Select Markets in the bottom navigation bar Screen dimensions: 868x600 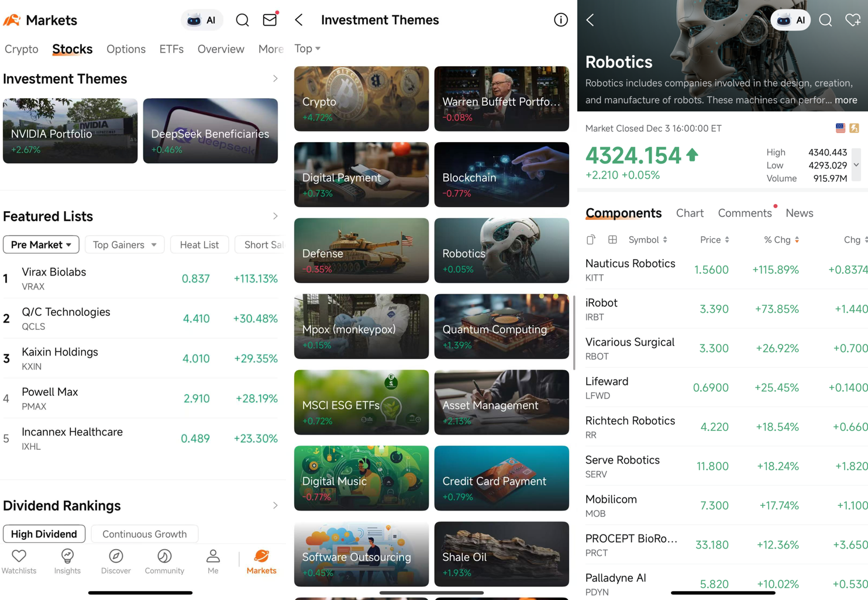[x=261, y=561]
